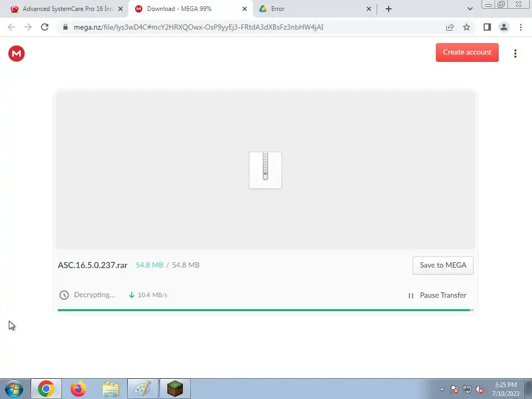Open Windows Explorer from the taskbar

tap(111, 389)
